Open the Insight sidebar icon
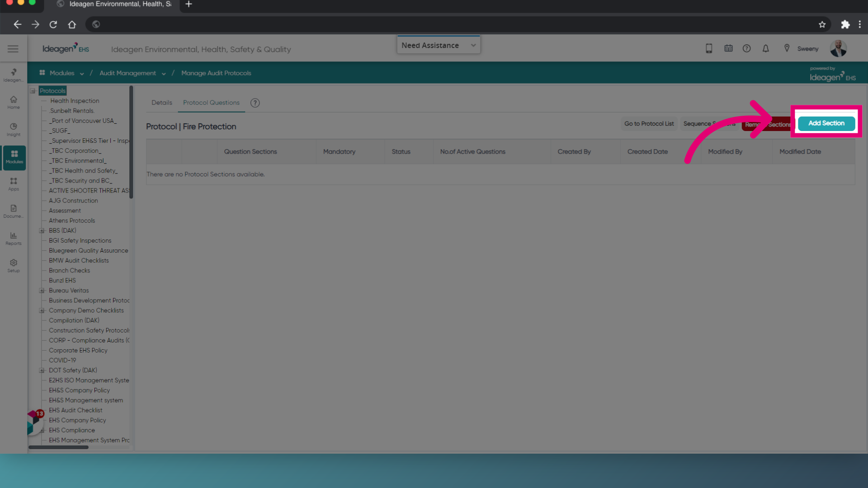The width and height of the screenshot is (868, 488). pyautogui.click(x=14, y=129)
